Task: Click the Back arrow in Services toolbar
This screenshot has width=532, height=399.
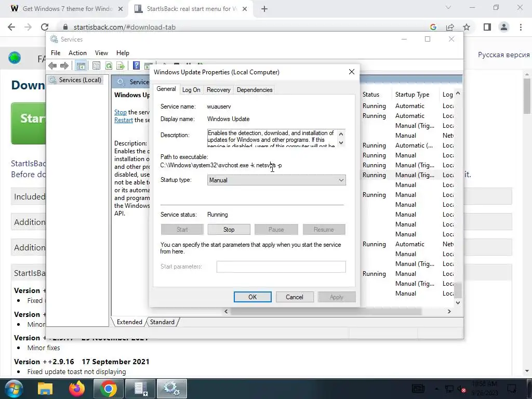Action: coord(52,66)
